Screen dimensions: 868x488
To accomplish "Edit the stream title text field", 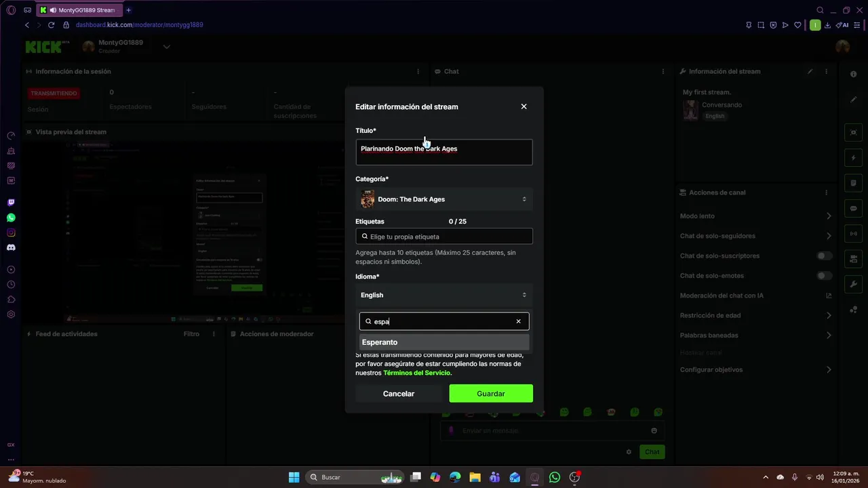I will (444, 152).
